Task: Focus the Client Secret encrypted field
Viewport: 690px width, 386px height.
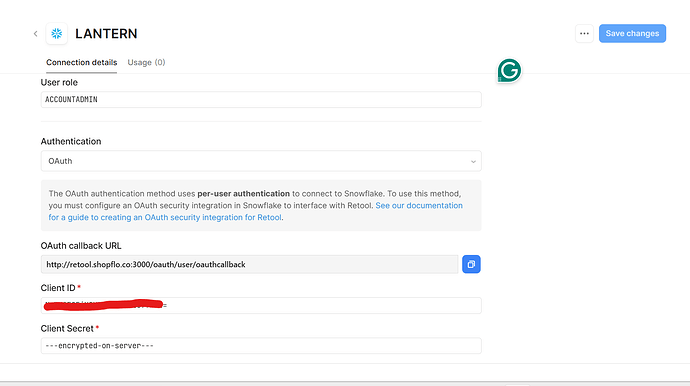Action: tap(261, 346)
